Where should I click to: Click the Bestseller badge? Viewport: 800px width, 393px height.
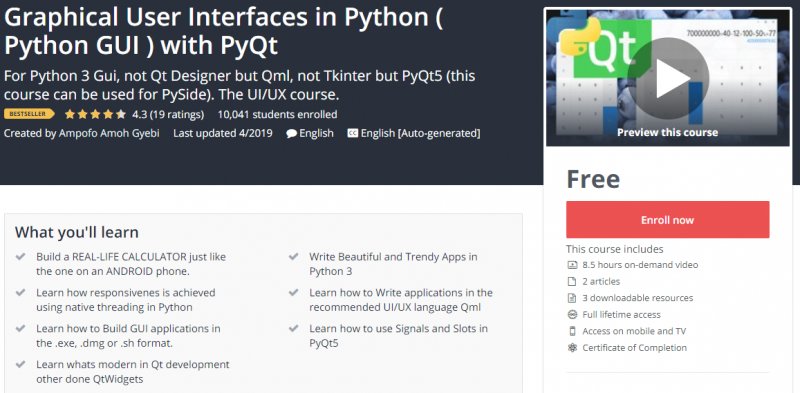tap(29, 114)
